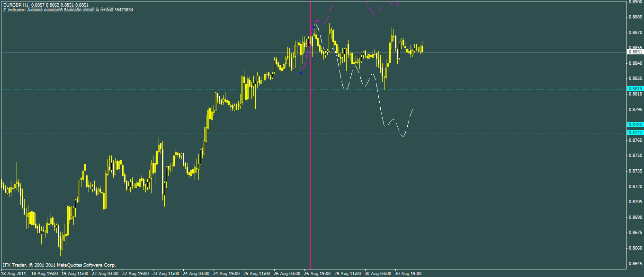Click the 0.8900 value on price scale
Viewport: 644px width, 277px height.
635,2
